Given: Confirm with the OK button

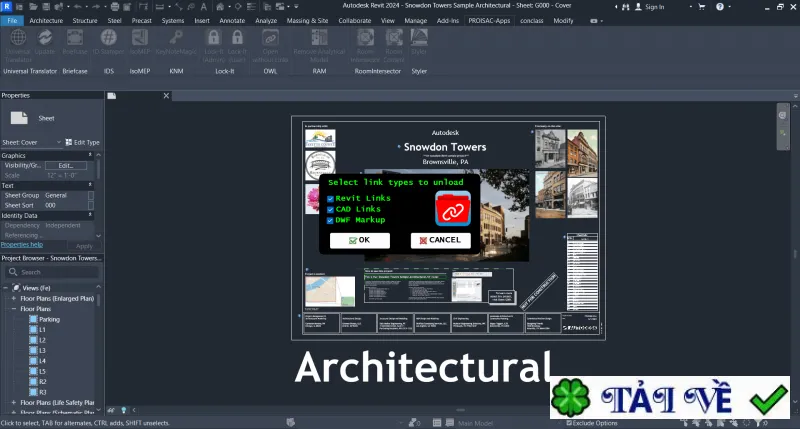Looking at the screenshot, I should pos(360,240).
